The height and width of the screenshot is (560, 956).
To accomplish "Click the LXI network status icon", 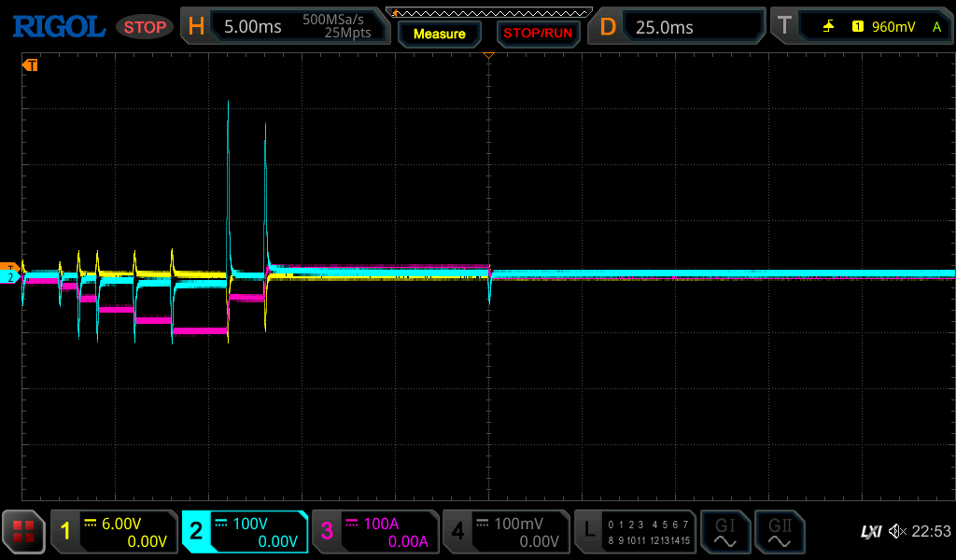I will click(870, 532).
